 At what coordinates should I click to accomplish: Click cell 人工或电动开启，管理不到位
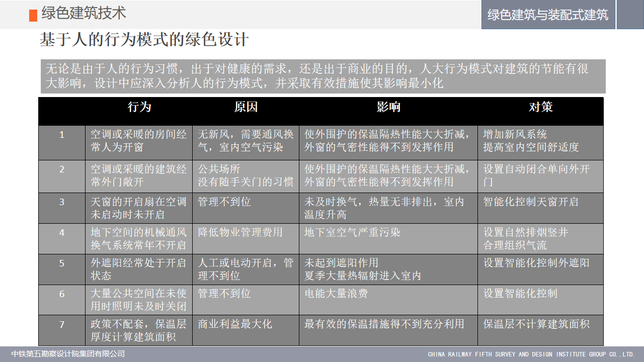(246, 269)
